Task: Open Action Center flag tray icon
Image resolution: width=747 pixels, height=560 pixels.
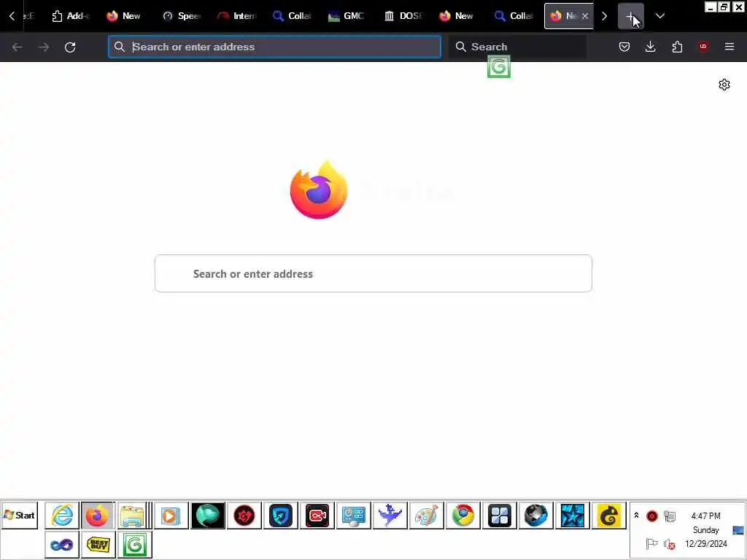Action: tap(651, 543)
